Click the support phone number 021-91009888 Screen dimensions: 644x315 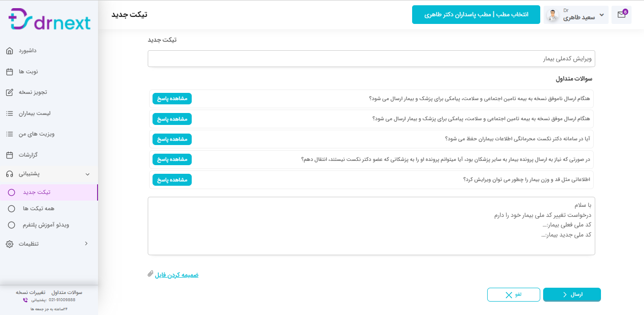point(62,300)
